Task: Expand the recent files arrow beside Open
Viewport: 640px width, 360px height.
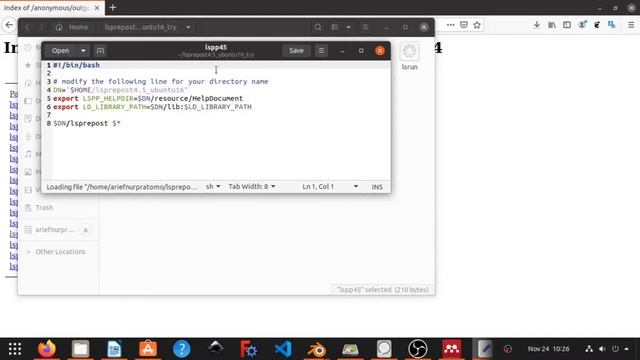Action: coord(83,51)
